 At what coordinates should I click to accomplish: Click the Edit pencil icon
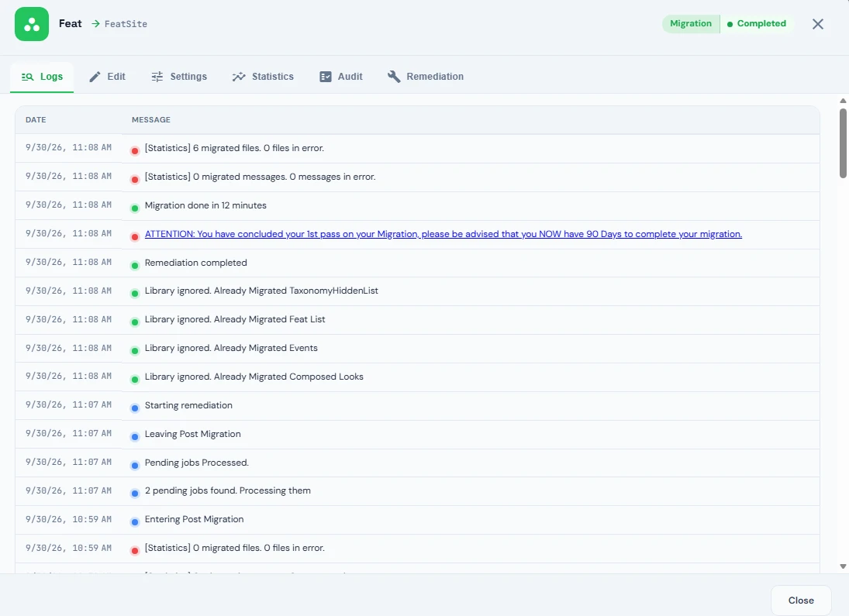(x=95, y=77)
